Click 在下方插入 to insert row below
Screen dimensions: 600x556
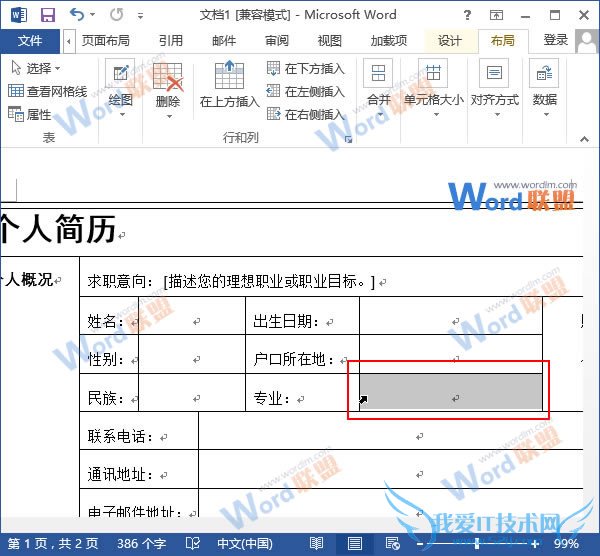(305, 68)
